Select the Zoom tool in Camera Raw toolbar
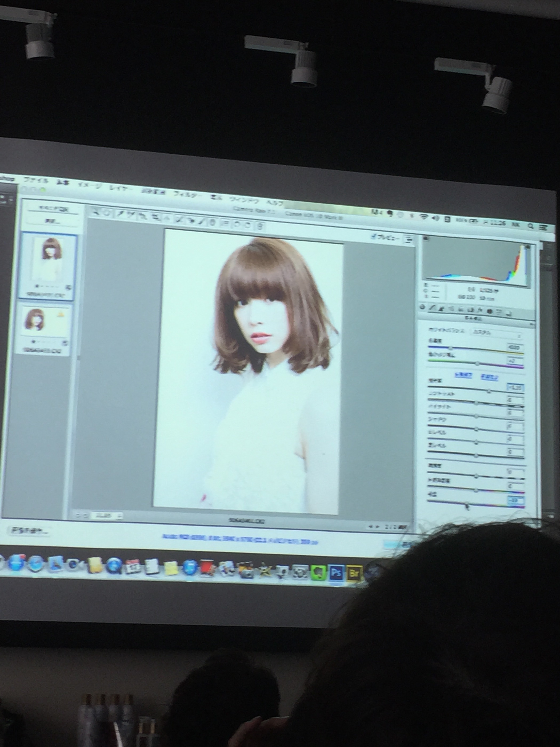Screen dimensions: 560x747 click(x=96, y=213)
